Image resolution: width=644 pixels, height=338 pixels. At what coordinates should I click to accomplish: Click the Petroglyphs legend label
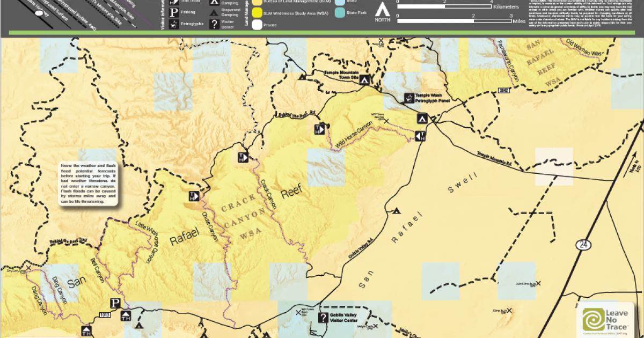coord(192,24)
